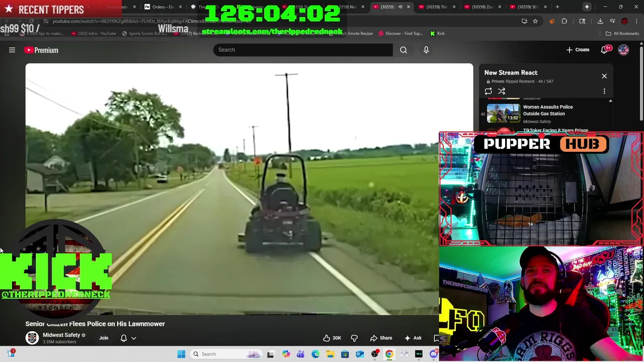Click the Join channel button
The image size is (644, 362).
coord(104,338)
